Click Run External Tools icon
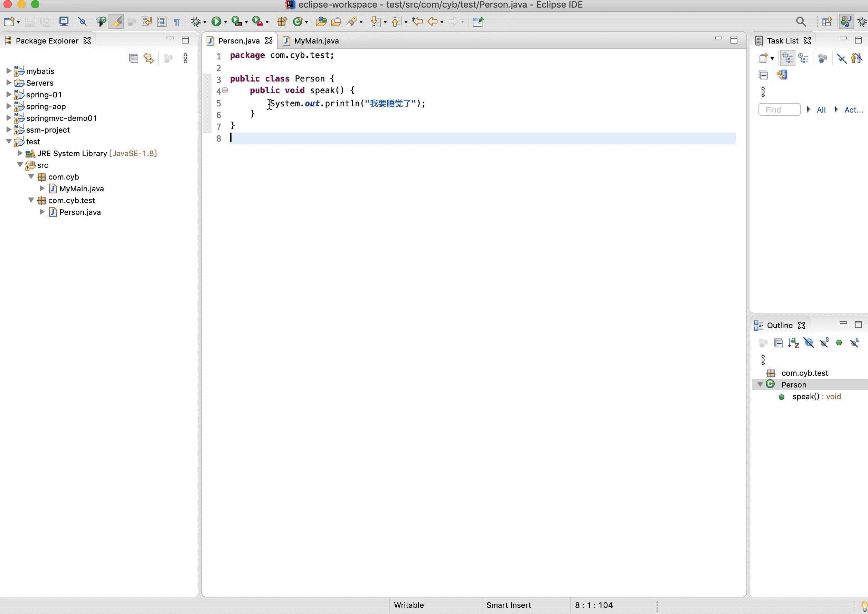This screenshot has width=868, height=614. (x=257, y=21)
